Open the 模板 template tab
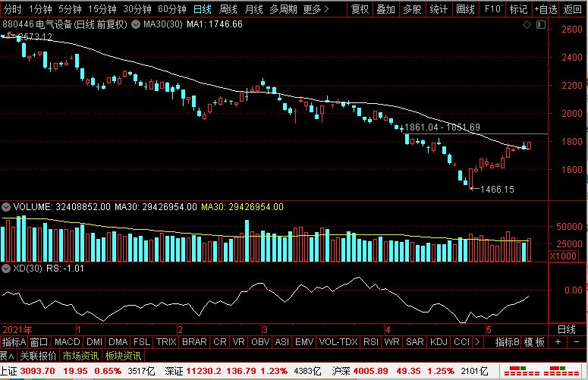Image resolution: width=588 pixels, height=380 pixels. 534,342
